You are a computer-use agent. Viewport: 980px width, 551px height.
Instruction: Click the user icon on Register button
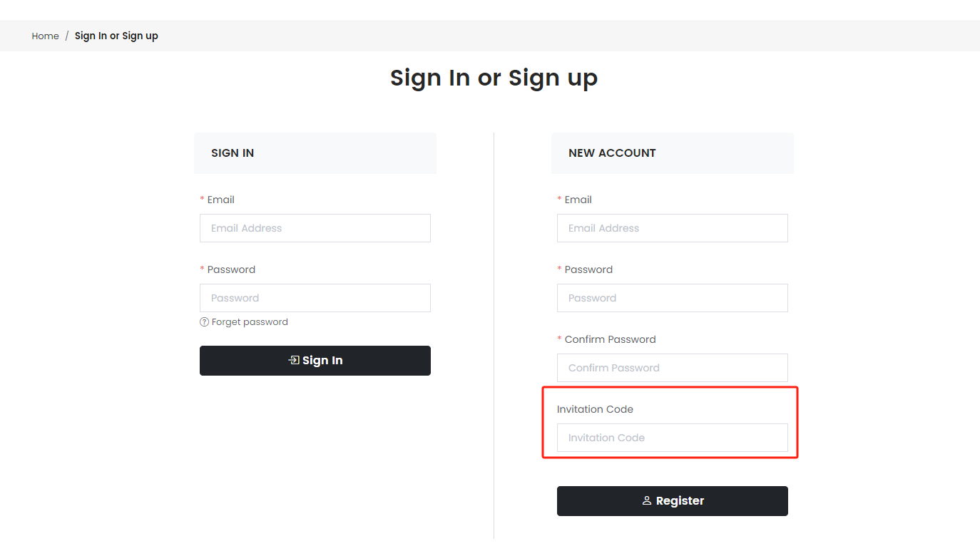pos(647,501)
